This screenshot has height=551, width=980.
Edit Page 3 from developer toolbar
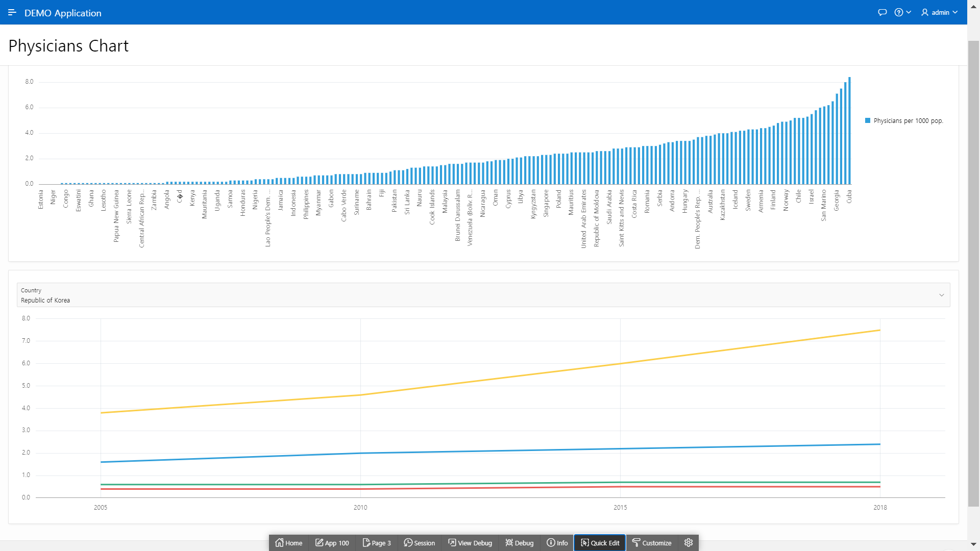(x=377, y=543)
